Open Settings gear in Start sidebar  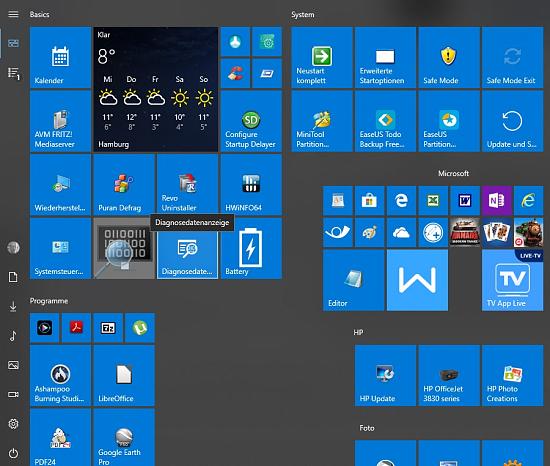pos(13,424)
